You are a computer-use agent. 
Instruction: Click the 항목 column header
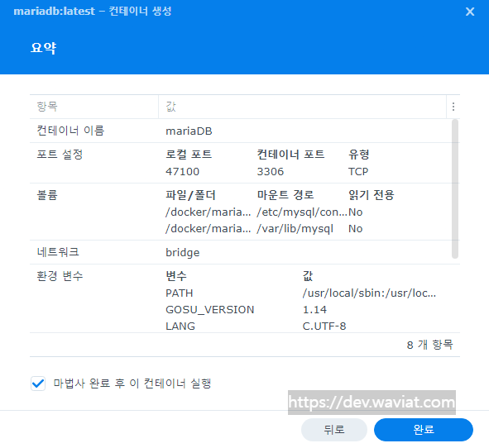93,107
